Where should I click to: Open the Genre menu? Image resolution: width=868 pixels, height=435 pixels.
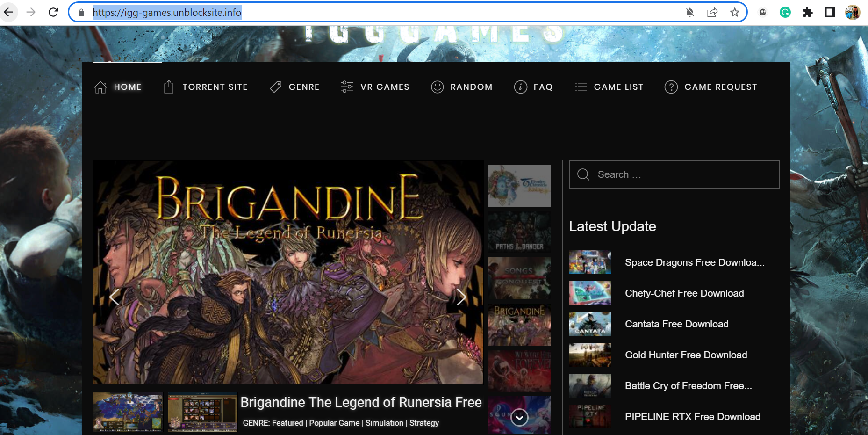pyautogui.click(x=295, y=87)
